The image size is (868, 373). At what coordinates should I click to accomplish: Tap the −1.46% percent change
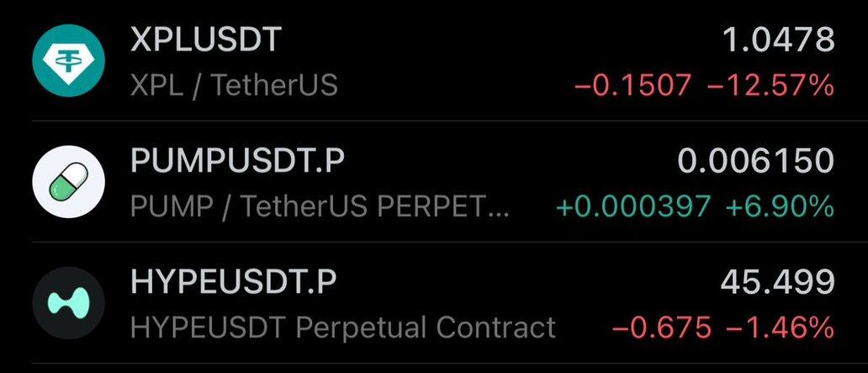pyautogui.click(x=780, y=327)
